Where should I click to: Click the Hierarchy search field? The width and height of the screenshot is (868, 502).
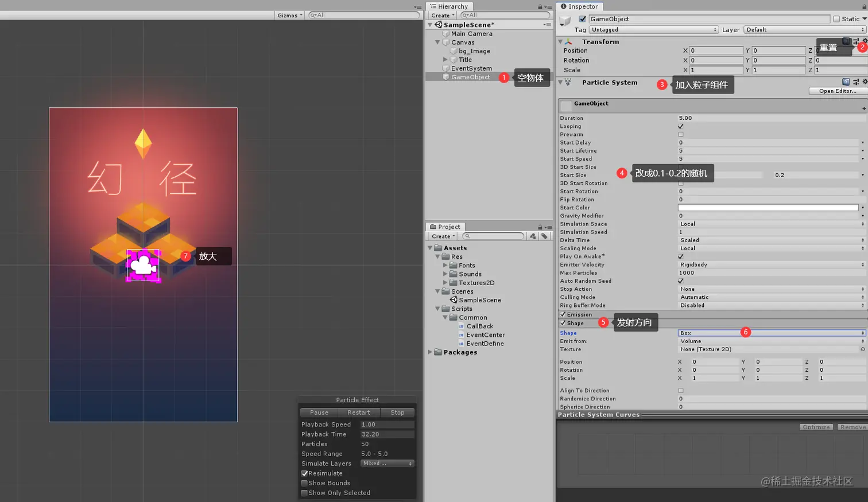point(505,15)
